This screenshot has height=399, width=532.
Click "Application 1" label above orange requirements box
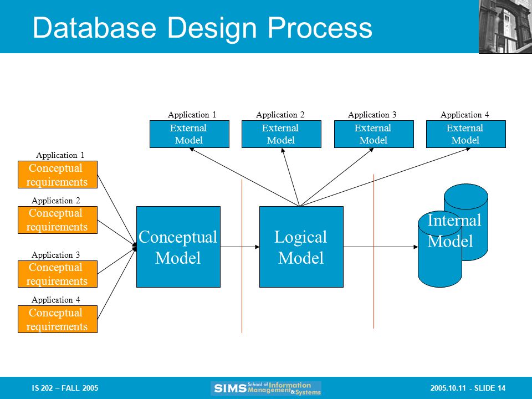[x=60, y=155]
